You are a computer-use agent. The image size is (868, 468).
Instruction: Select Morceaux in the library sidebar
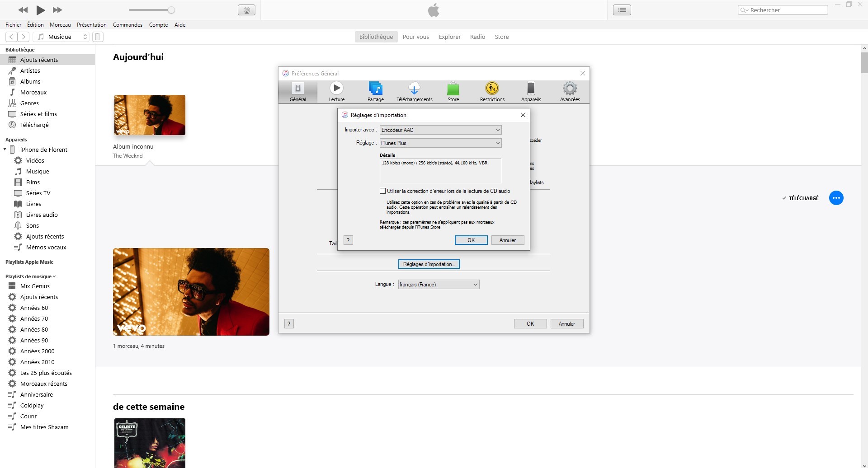pos(47,92)
